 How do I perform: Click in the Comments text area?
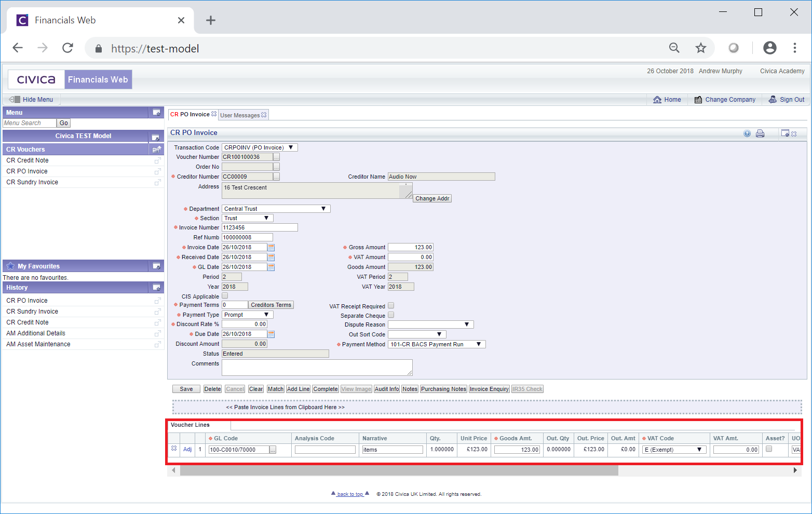[x=317, y=368]
